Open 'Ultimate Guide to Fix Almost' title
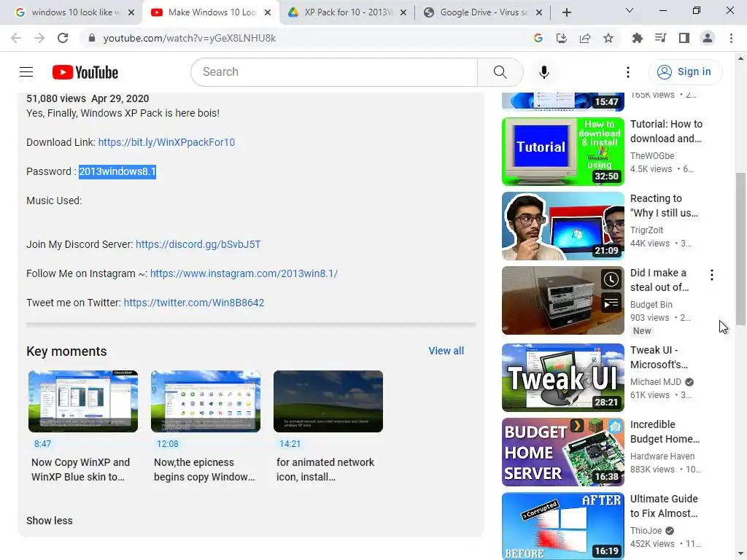Viewport: 747px width, 560px height. click(664, 506)
